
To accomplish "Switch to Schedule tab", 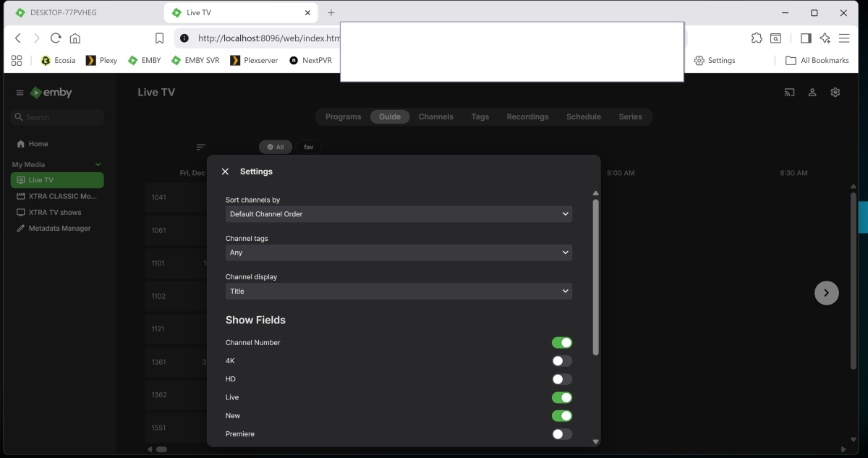I will 584,116.
